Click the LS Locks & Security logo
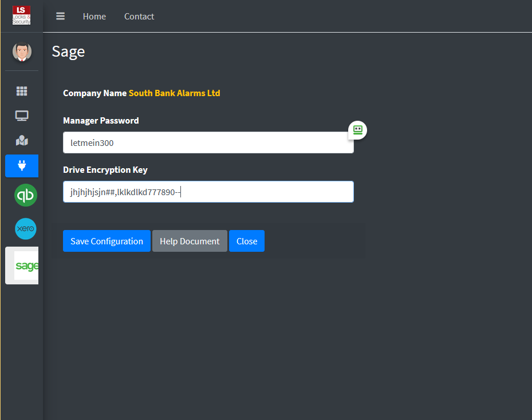This screenshot has width=532, height=420. (21, 15)
